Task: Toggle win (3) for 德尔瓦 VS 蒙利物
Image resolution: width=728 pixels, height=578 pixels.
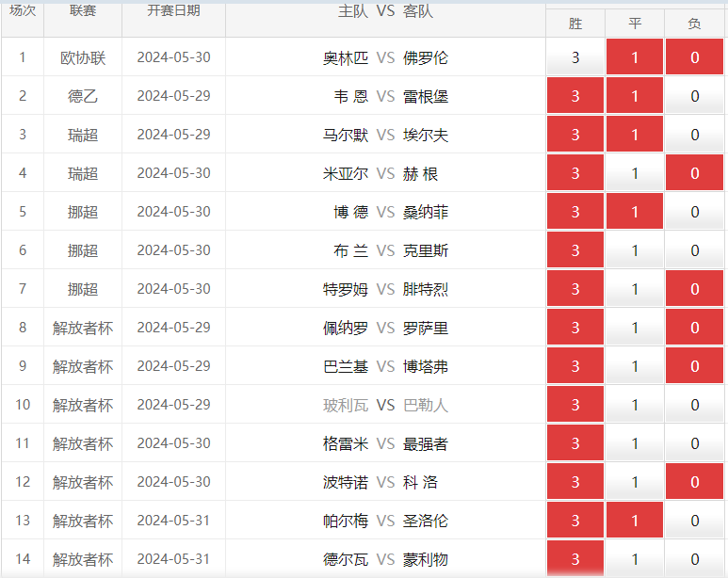Action: [575, 558]
